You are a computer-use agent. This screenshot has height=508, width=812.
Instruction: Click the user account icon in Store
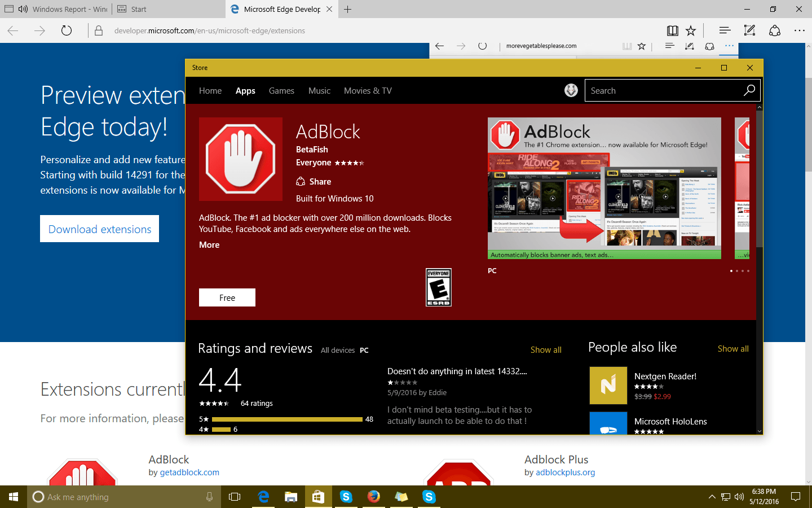click(x=571, y=90)
